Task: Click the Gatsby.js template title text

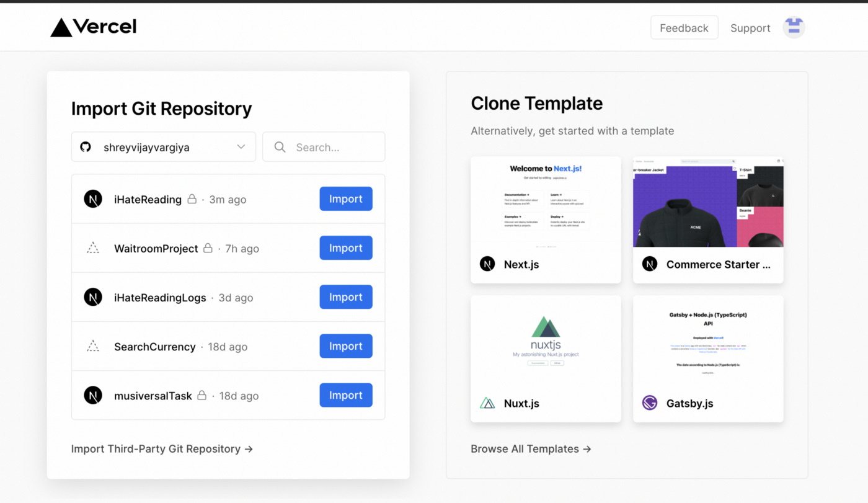Action: [690, 403]
